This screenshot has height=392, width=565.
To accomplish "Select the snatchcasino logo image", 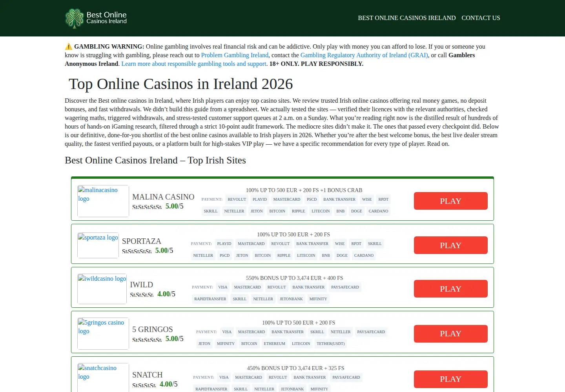I will (x=103, y=377).
